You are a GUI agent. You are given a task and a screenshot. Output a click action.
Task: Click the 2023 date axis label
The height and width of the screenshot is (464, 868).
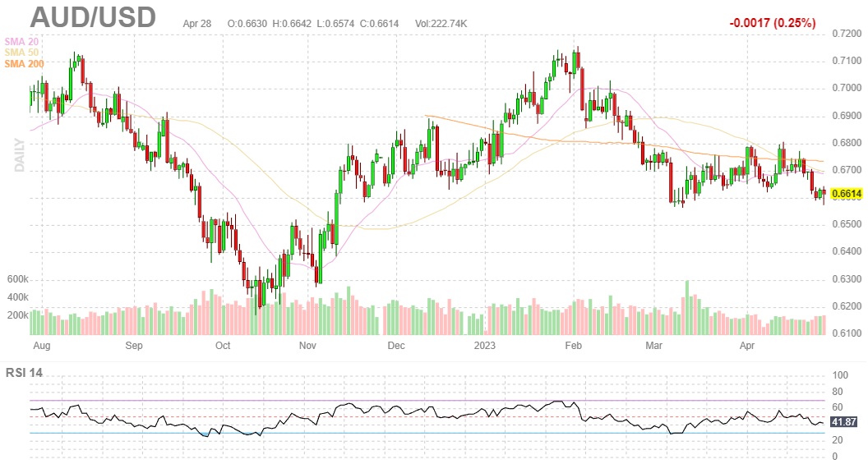tap(485, 346)
